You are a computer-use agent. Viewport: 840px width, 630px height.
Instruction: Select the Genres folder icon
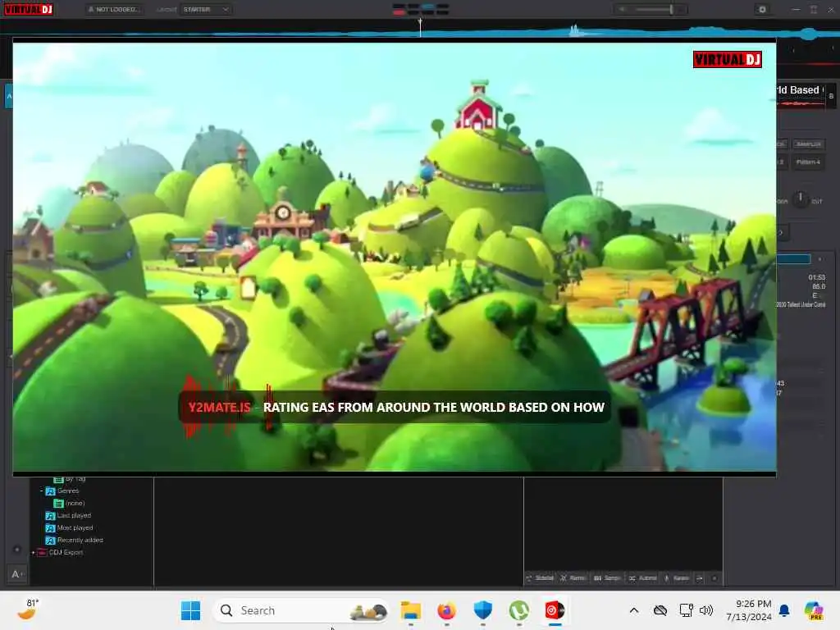pos(50,491)
